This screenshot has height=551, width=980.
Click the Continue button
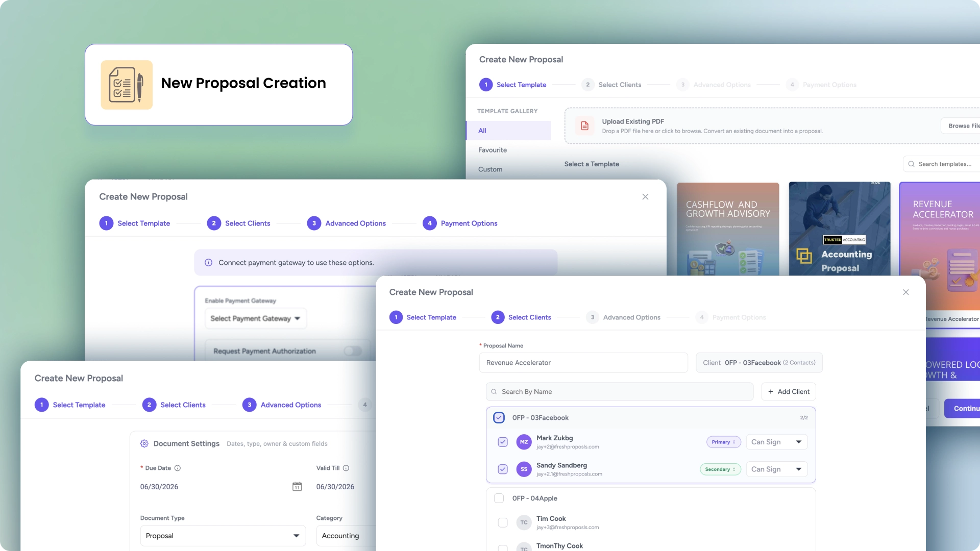coord(963,409)
